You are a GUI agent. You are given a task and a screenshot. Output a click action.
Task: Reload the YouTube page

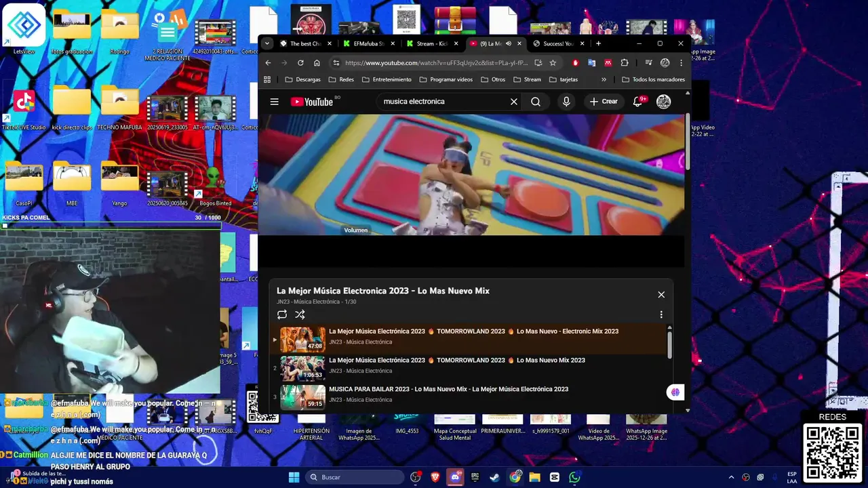pyautogui.click(x=300, y=62)
